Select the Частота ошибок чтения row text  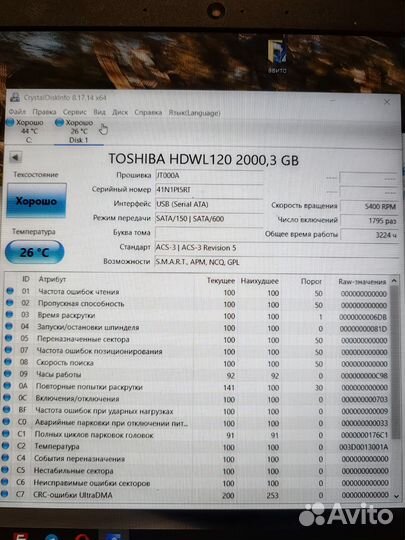point(79,292)
